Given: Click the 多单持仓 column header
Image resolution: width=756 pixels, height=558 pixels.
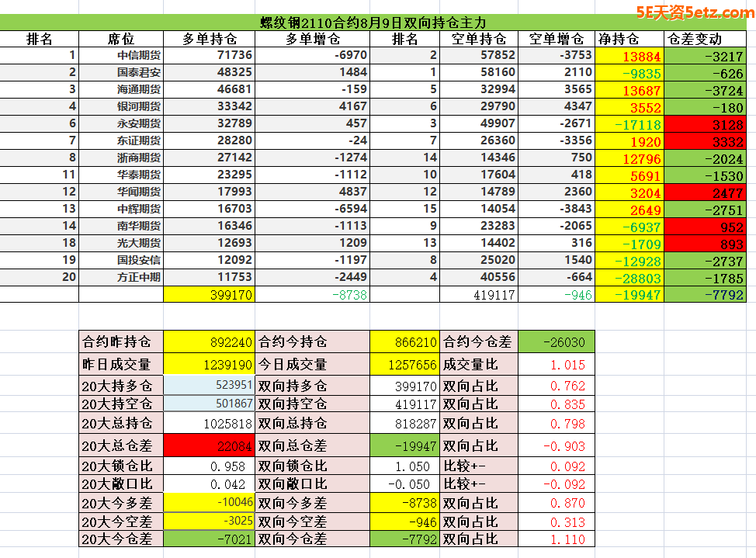Looking at the screenshot, I should tap(209, 39).
